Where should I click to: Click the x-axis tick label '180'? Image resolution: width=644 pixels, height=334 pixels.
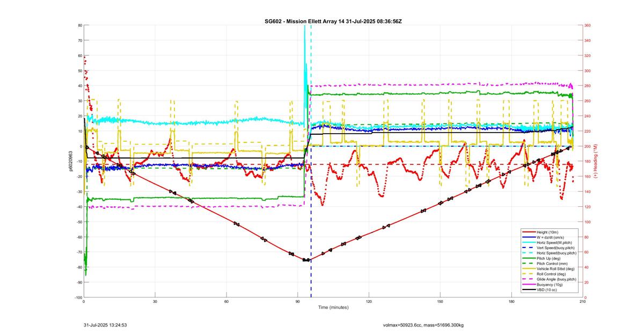pos(511,301)
